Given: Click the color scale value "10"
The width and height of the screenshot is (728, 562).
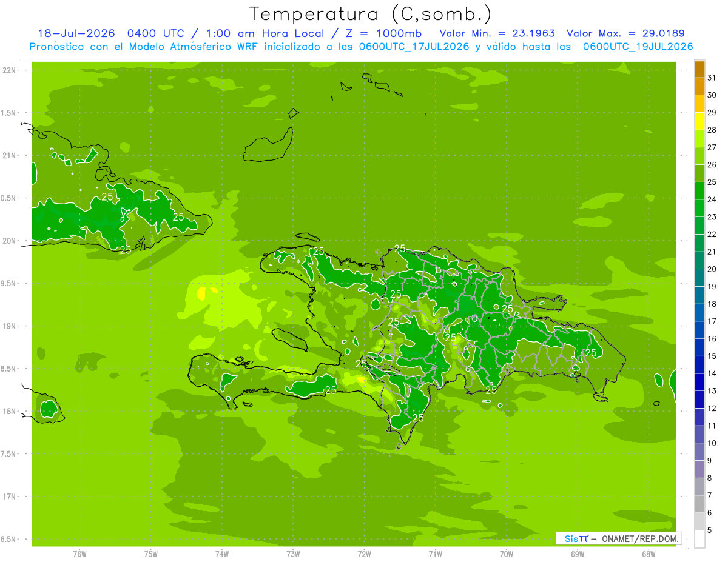Looking at the screenshot, I should (x=712, y=443).
